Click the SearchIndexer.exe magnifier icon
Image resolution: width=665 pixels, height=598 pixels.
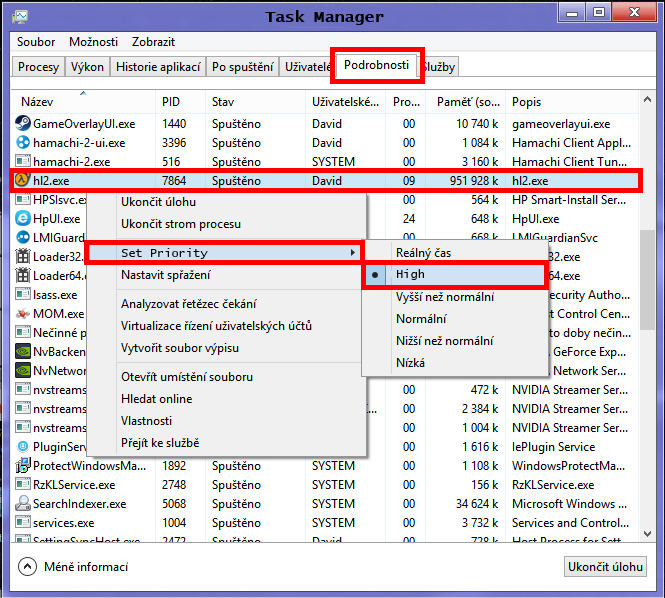[22, 503]
